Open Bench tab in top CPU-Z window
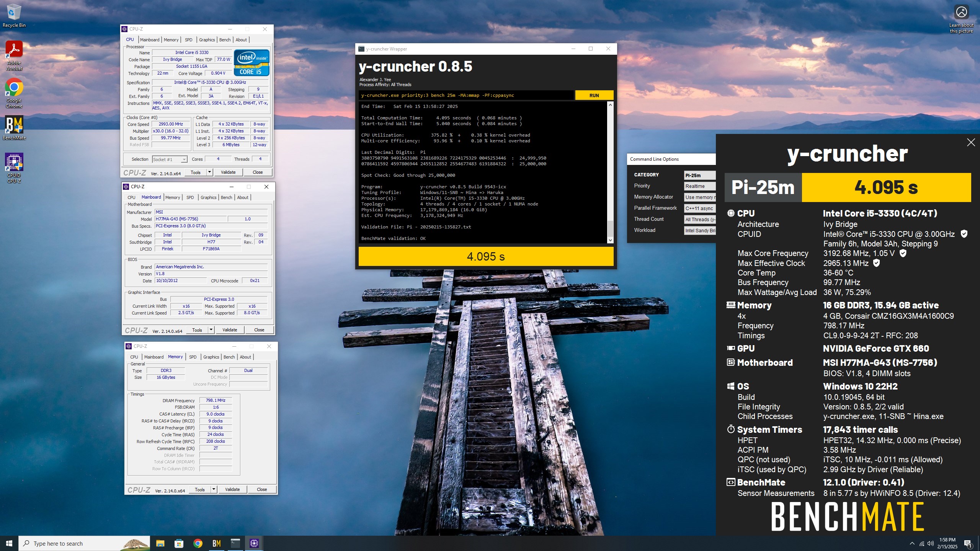The width and height of the screenshot is (980, 551). tap(225, 40)
